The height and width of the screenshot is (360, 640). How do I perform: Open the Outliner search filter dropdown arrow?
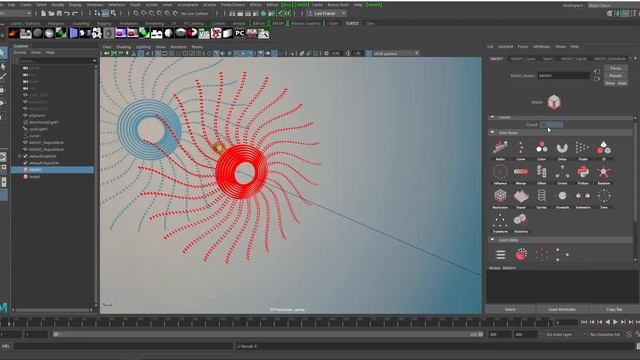click(94, 61)
